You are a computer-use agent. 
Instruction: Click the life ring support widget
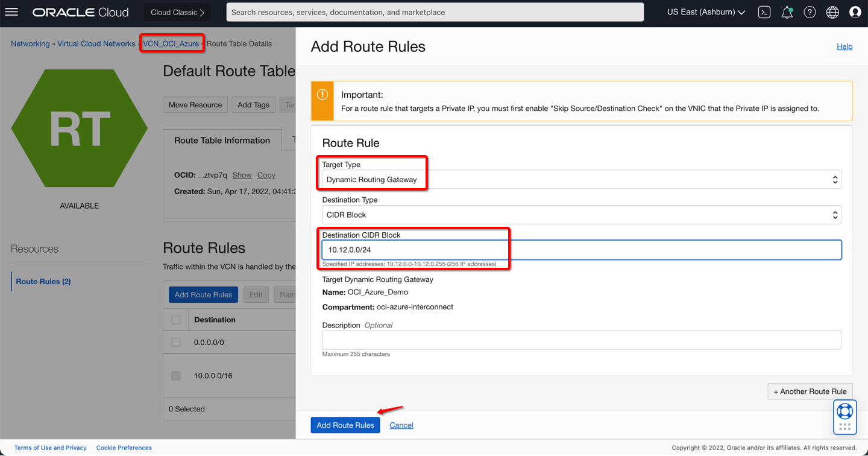(x=845, y=411)
